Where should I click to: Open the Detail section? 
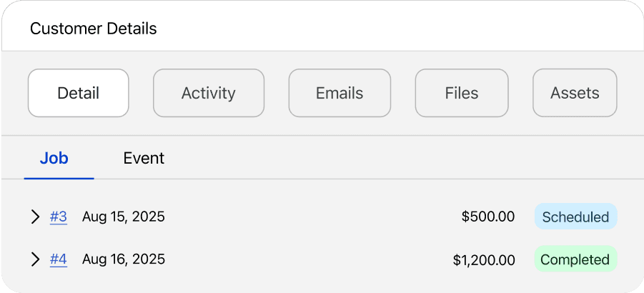pyautogui.click(x=79, y=93)
